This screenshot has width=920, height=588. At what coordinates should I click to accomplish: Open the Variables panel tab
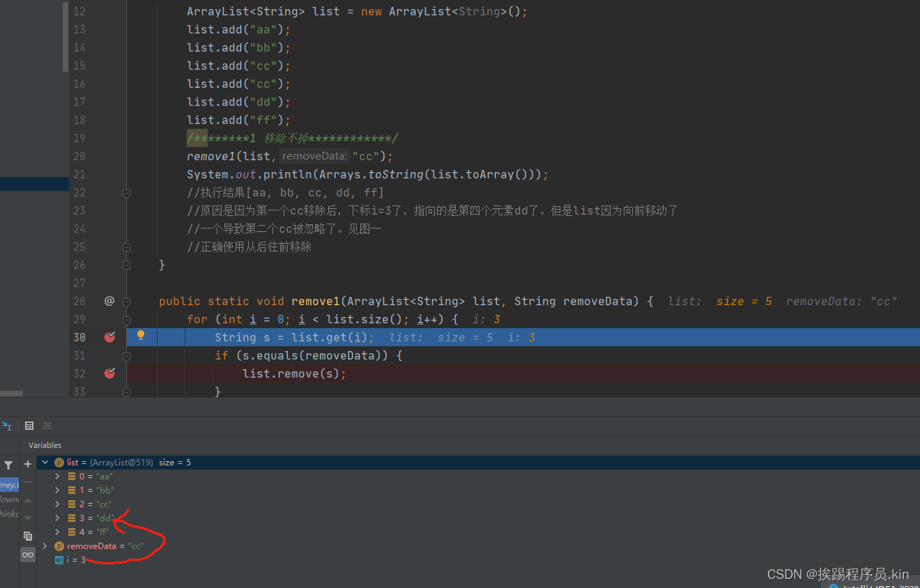pos(45,445)
